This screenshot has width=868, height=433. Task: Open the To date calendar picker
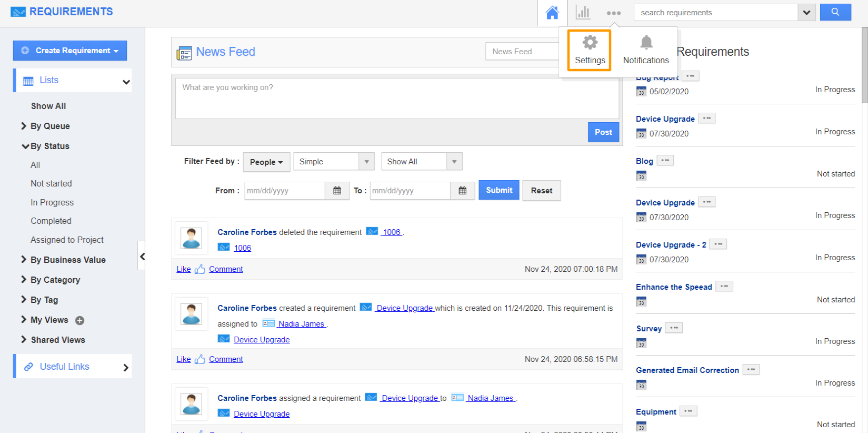(x=462, y=191)
